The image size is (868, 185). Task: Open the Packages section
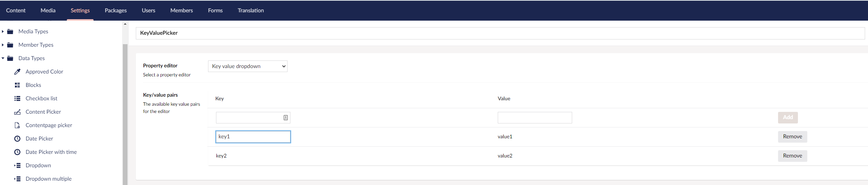[x=116, y=10]
